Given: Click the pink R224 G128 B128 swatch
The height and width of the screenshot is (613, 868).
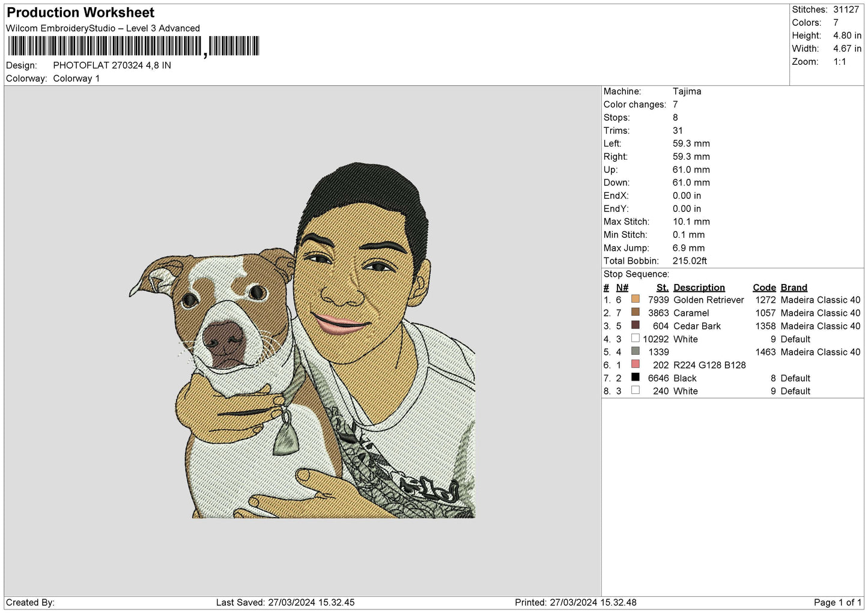Looking at the screenshot, I should (635, 364).
